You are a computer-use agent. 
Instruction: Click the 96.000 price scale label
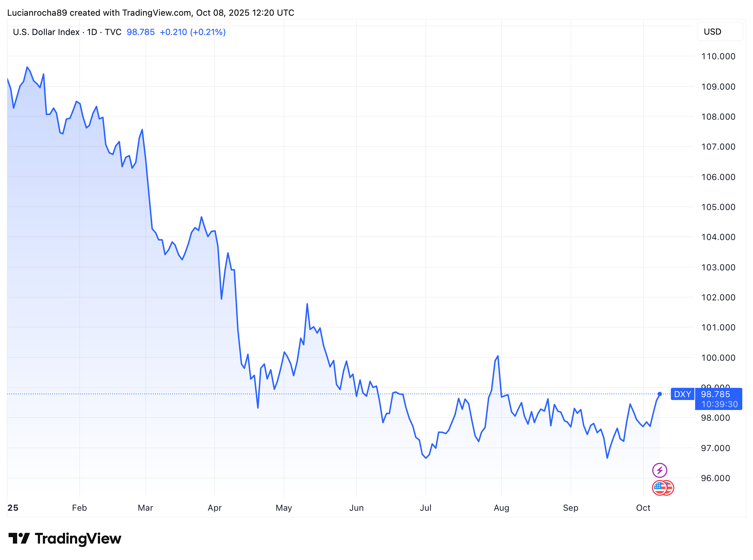pyautogui.click(x=715, y=478)
